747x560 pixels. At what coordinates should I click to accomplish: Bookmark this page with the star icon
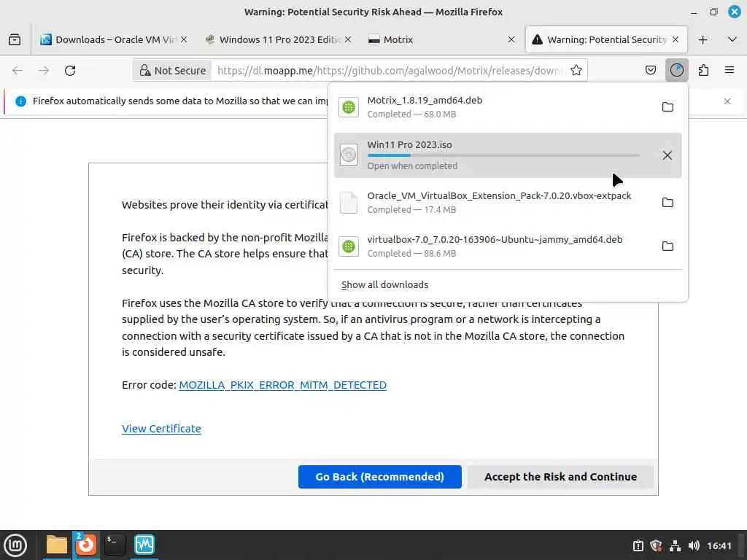(x=576, y=71)
